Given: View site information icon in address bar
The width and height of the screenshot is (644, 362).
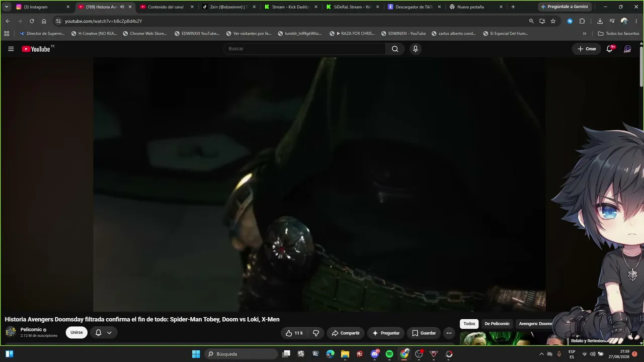Looking at the screenshot, I should coord(58,21).
